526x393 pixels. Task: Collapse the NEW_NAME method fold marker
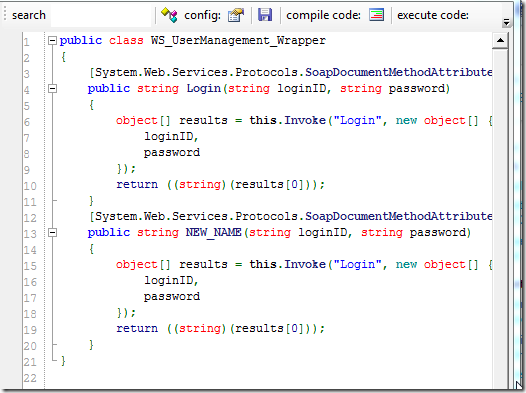52,232
